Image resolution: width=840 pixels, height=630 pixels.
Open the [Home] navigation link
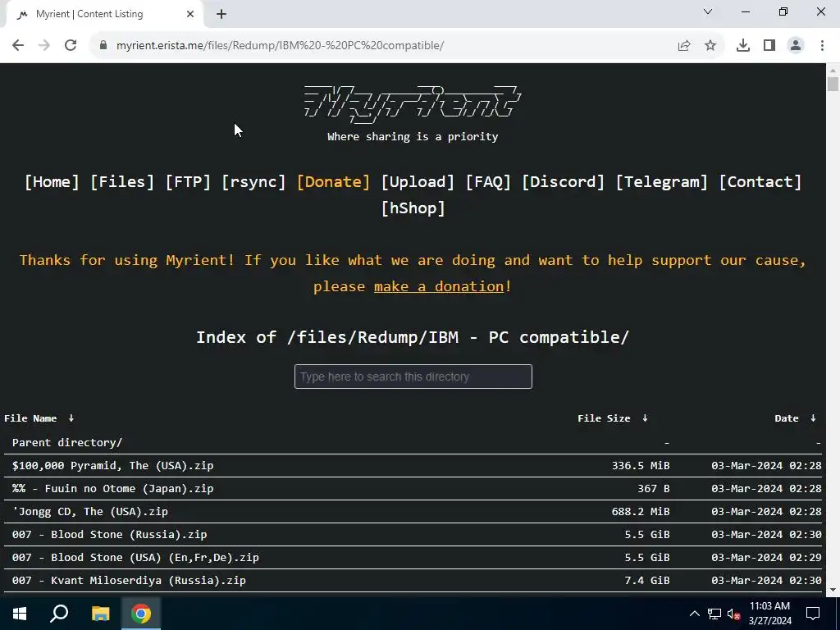click(52, 181)
